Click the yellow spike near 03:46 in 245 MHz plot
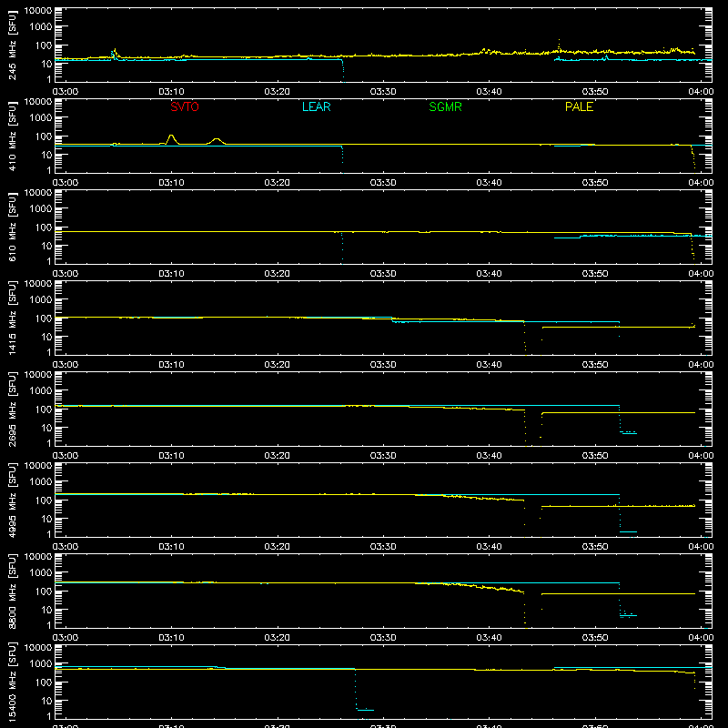Image resolution: width=728 pixels, height=728 pixels. tap(559, 45)
